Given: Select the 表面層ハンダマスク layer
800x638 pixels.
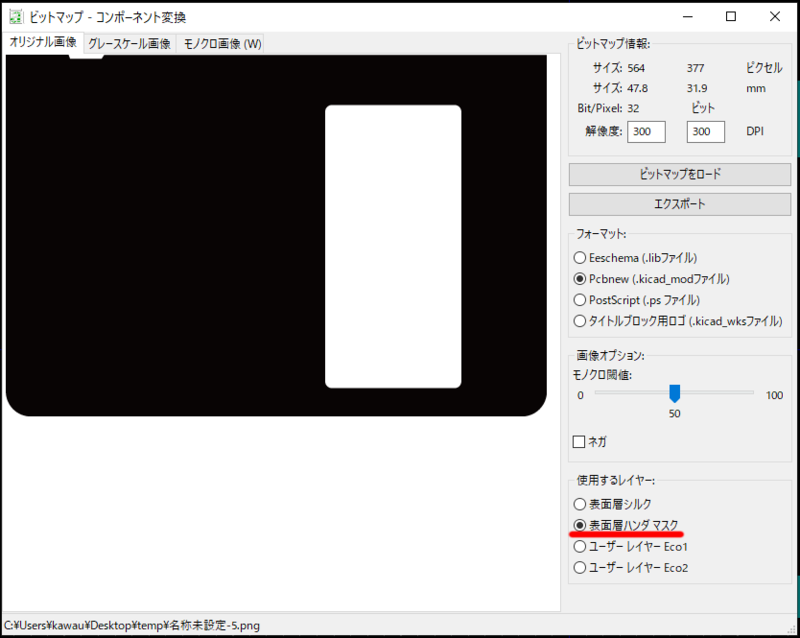Looking at the screenshot, I should [581, 525].
